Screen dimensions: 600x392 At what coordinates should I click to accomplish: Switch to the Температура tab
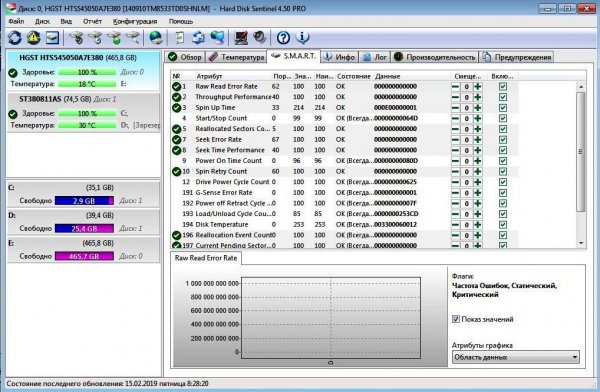click(x=236, y=57)
